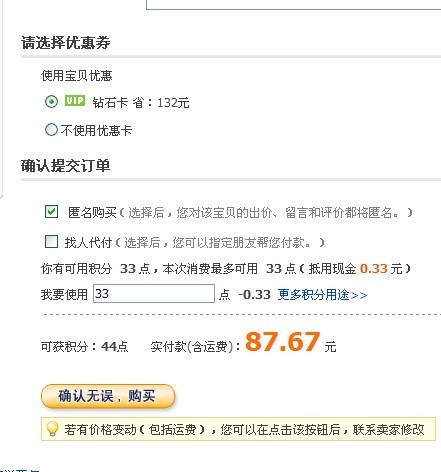Enable the 找人代付 checkbox
Viewport: 441px width, 472px height.
pyautogui.click(x=51, y=241)
